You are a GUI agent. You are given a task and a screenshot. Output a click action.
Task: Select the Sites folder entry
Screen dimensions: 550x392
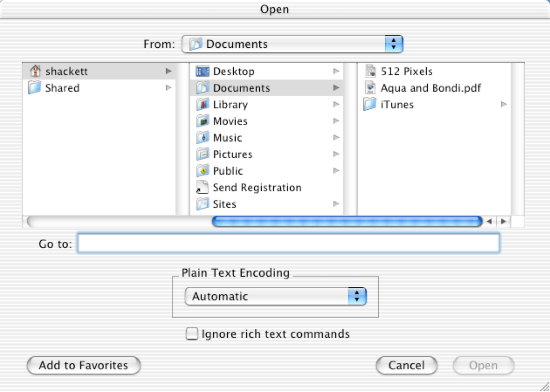[225, 204]
